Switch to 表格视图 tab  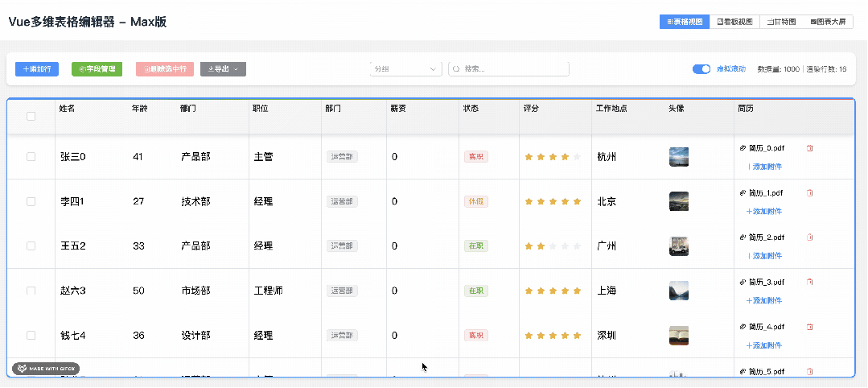point(685,23)
